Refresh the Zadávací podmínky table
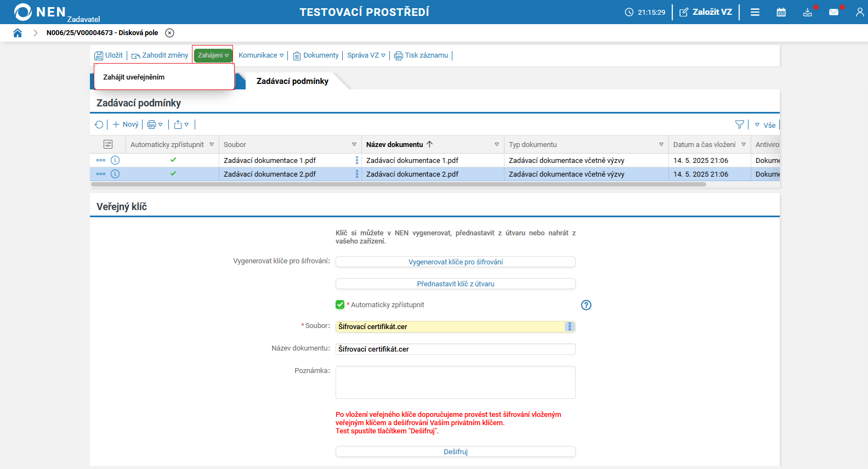This screenshot has width=868, height=469. (99, 125)
